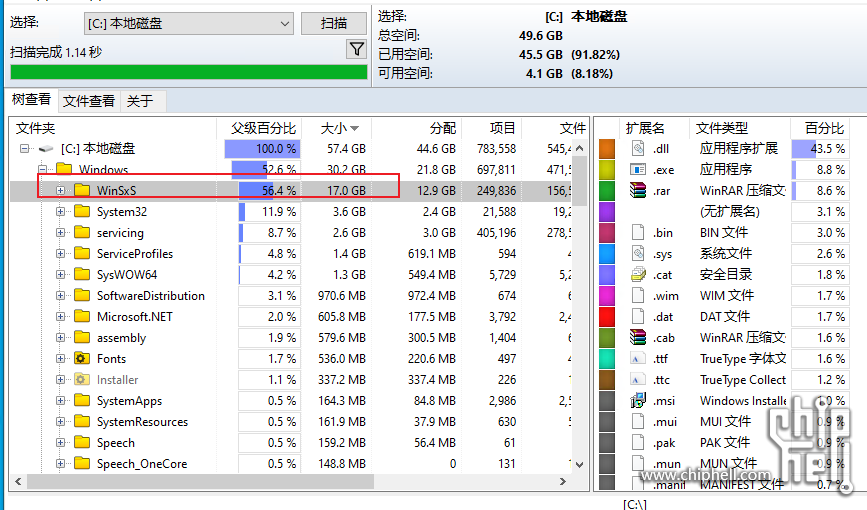Image resolution: width=867 pixels, height=510 pixels.
Task: Sort by the 文件类型 column header
Action: pos(739,128)
